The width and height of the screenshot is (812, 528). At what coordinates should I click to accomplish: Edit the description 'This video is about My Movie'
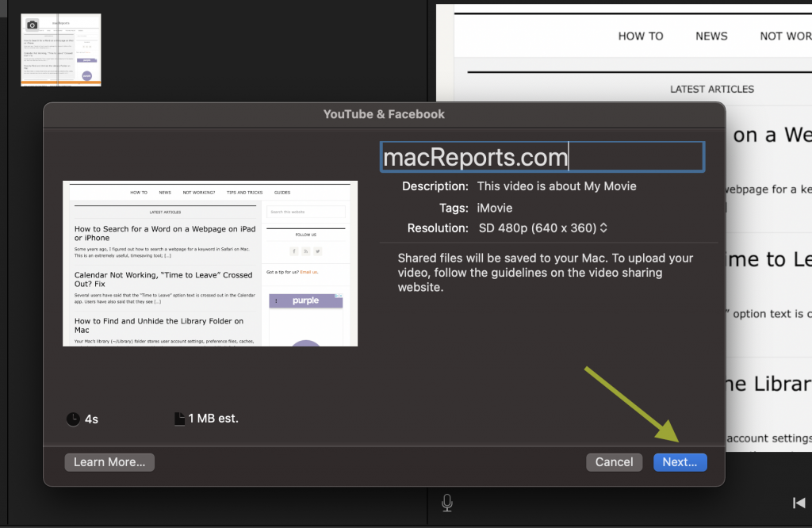(557, 186)
